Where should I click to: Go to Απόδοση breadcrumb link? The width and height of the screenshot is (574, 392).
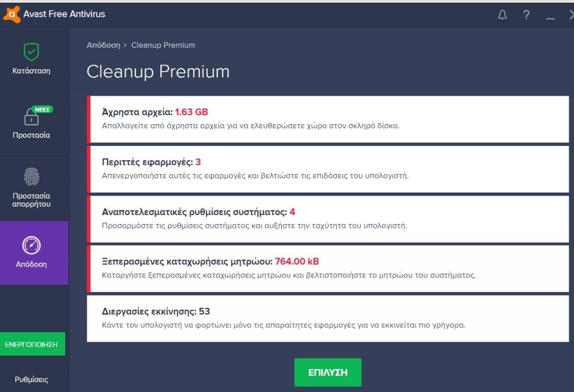pyautogui.click(x=103, y=45)
